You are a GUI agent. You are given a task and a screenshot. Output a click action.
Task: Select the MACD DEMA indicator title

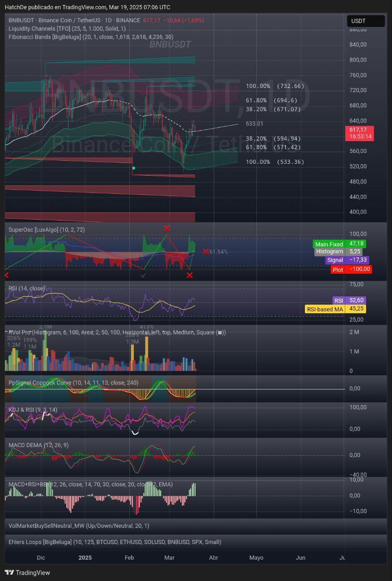(39, 445)
